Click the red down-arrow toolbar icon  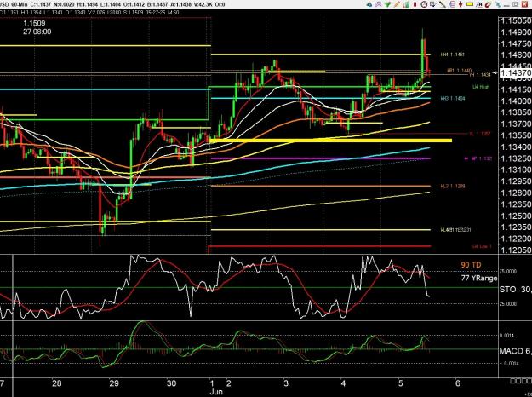click(x=460, y=4)
